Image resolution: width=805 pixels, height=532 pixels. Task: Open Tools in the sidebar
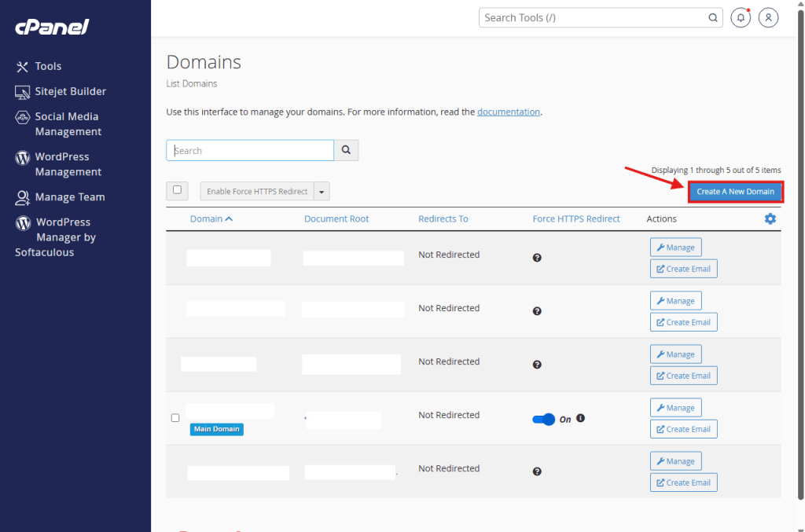[x=48, y=66]
